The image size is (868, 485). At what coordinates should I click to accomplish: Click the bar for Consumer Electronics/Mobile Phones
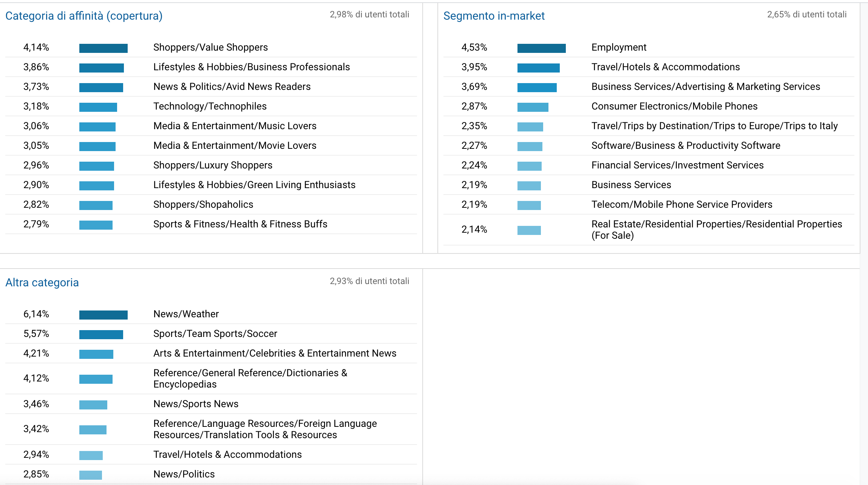coord(533,106)
